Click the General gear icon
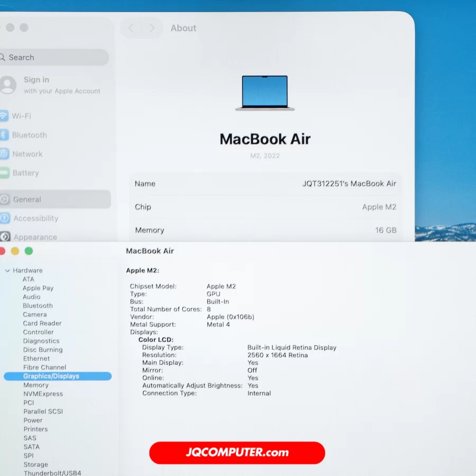Screen dimensions: 476x476 pyautogui.click(x=5, y=199)
